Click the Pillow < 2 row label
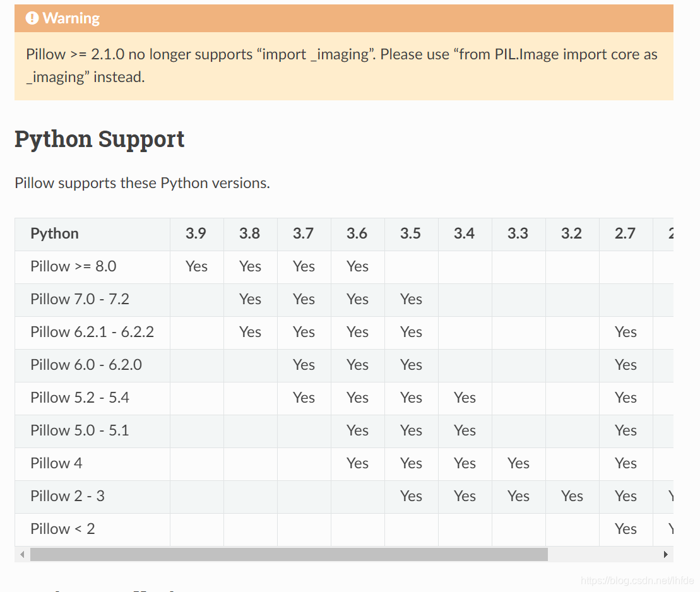The width and height of the screenshot is (700, 592). (x=62, y=529)
